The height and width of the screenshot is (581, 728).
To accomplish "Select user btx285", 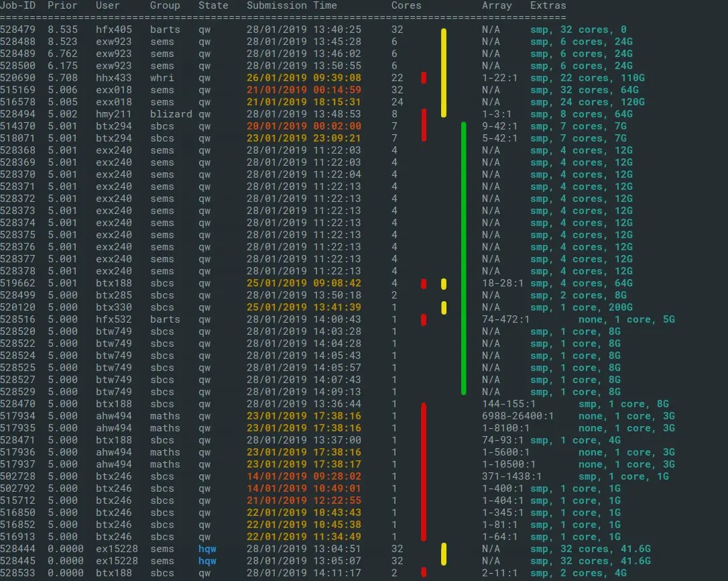I will pos(114,296).
